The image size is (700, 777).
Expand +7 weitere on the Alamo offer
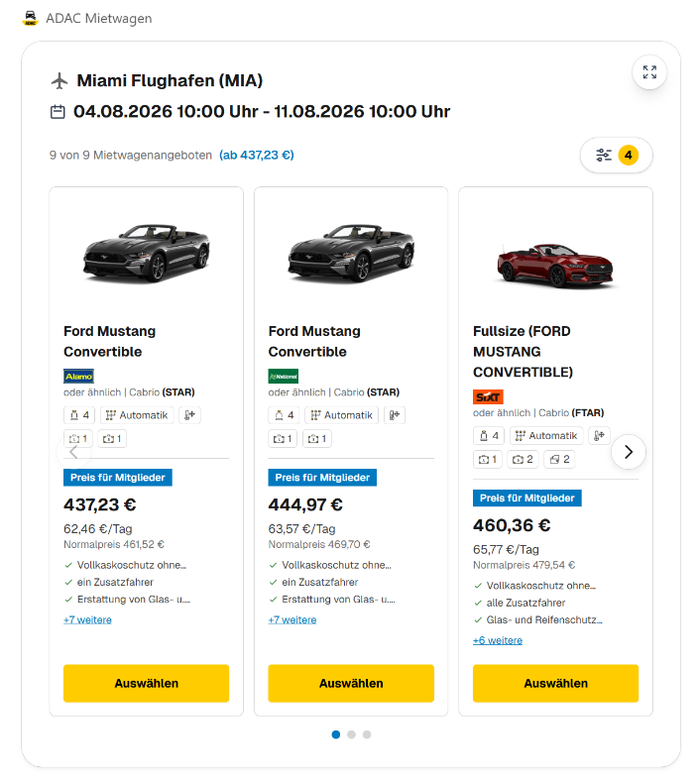tap(87, 620)
